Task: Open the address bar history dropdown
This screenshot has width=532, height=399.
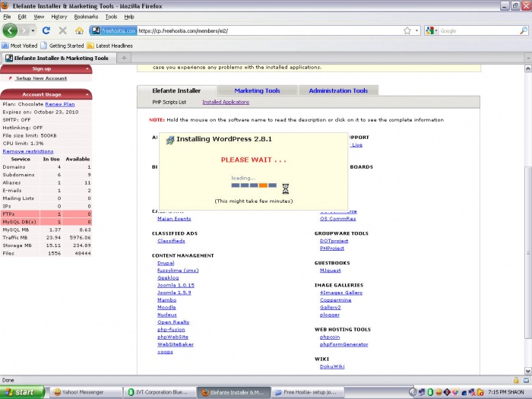Action: (x=416, y=30)
